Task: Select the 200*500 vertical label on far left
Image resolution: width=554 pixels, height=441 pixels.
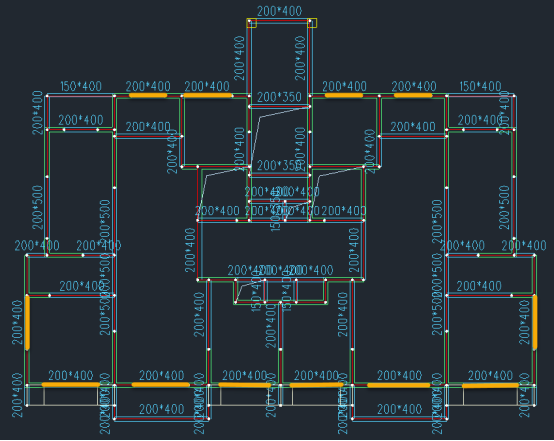Action: pyautogui.click(x=37, y=207)
